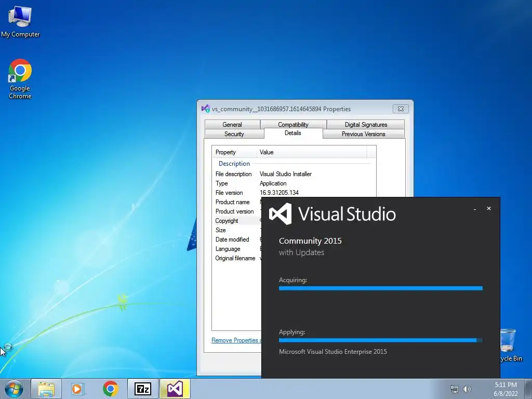Click the date 6/8/2022 in the tray
The height and width of the screenshot is (399, 532).
[506, 394]
